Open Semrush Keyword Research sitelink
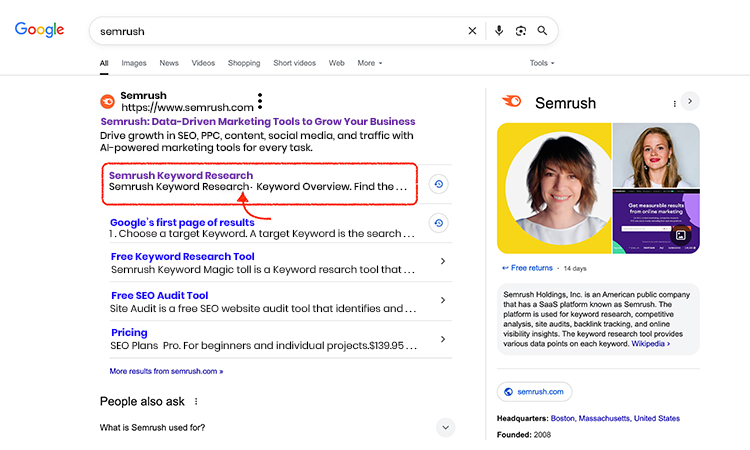This screenshot has width=750, height=450. coord(181,176)
